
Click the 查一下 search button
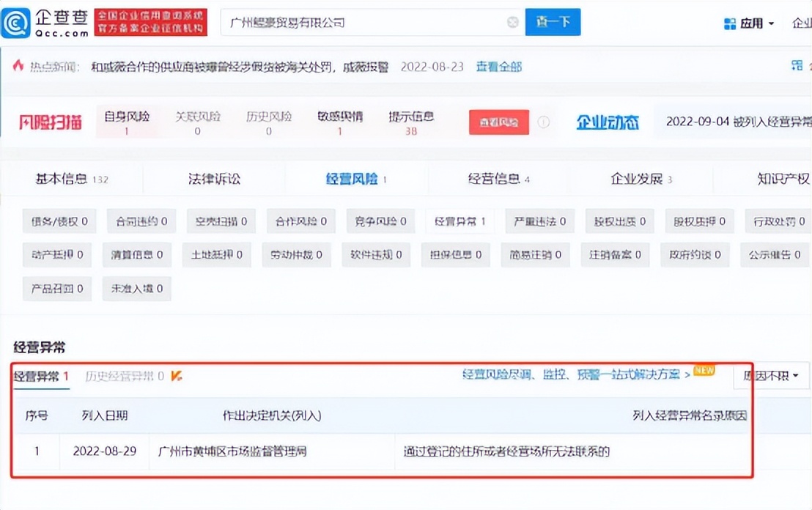pos(552,22)
